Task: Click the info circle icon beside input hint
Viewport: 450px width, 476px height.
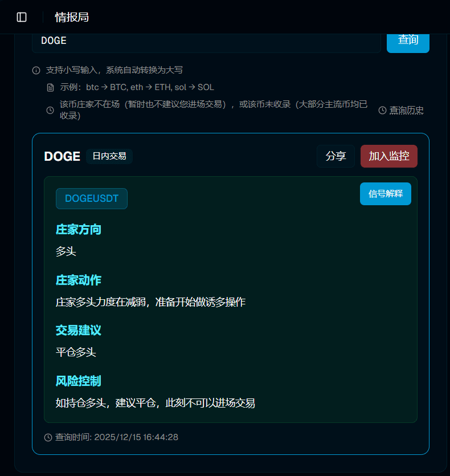Action: 36,71
